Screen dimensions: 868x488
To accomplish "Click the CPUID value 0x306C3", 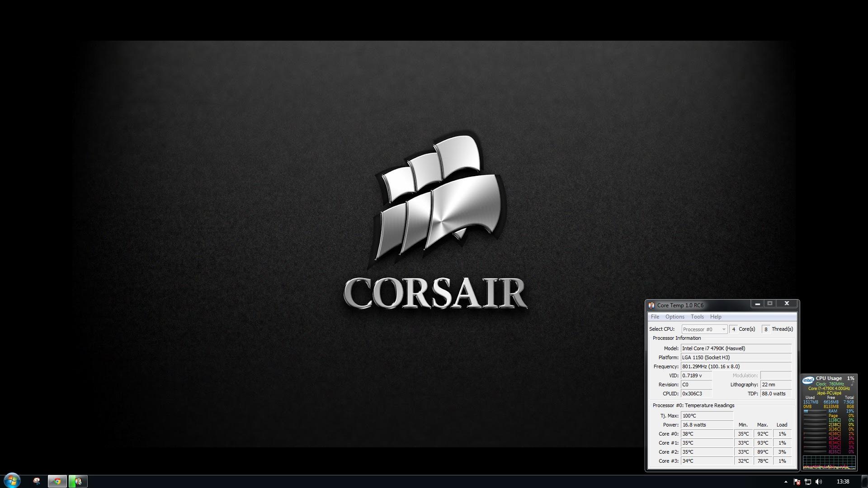I will click(x=696, y=394).
